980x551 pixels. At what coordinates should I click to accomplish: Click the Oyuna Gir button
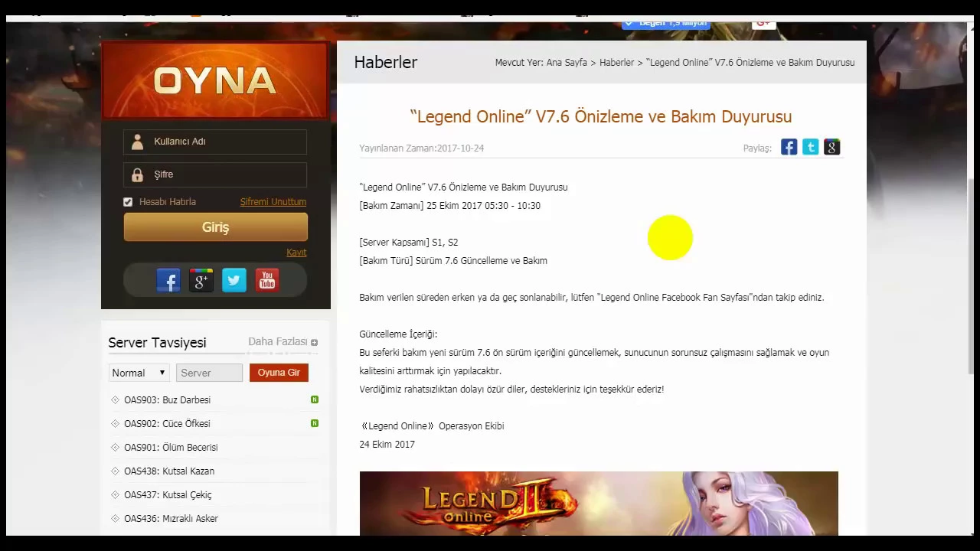point(279,373)
